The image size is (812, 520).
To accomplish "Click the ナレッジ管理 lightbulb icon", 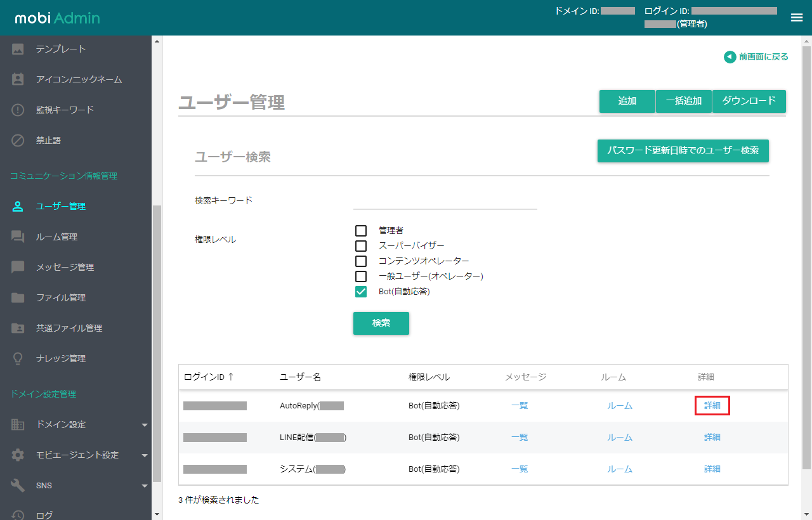I will click(18, 358).
